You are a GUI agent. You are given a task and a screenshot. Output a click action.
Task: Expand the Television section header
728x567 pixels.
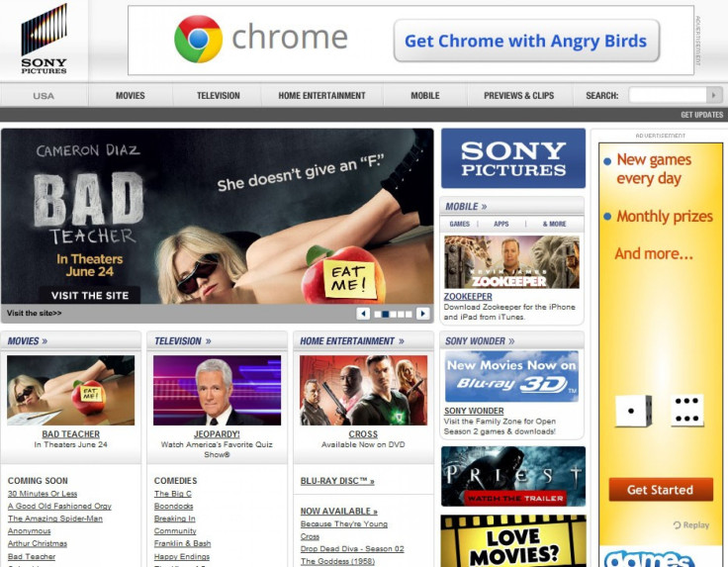click(182, 341)
